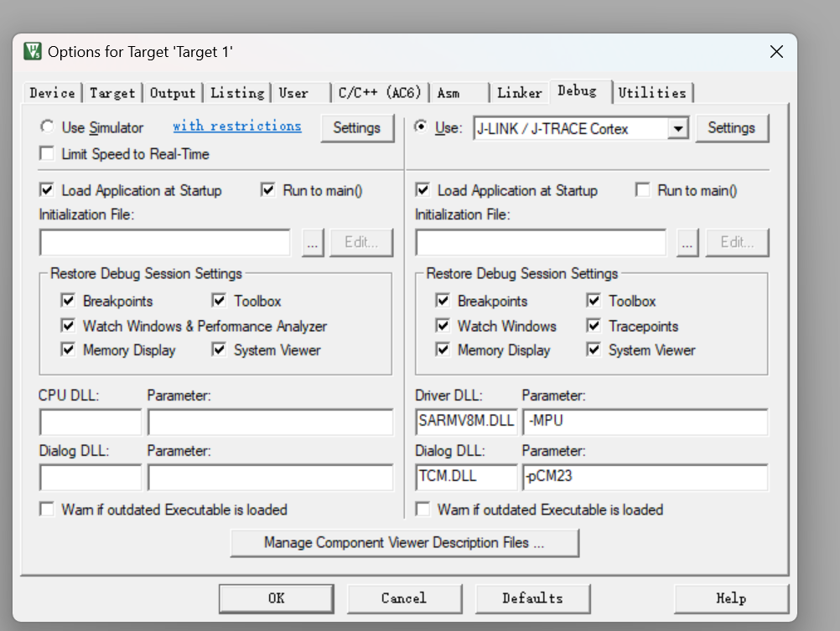Image resolution: width=840 pixels, height=631 pixels.
Task: Open Help for this dialog
Action: [x=731, y=598]
